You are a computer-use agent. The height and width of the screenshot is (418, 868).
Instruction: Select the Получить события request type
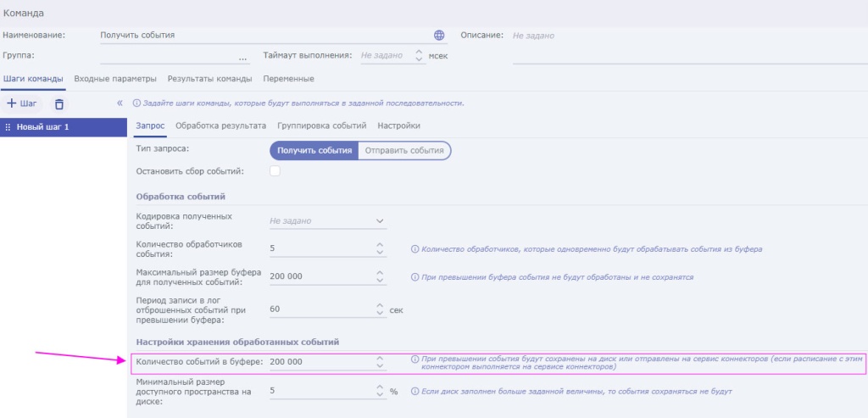tap(314, 150)
